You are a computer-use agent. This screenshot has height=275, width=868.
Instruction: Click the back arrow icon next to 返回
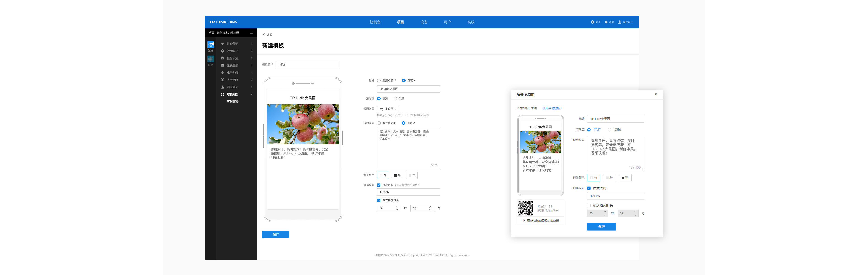coord(264,34)
